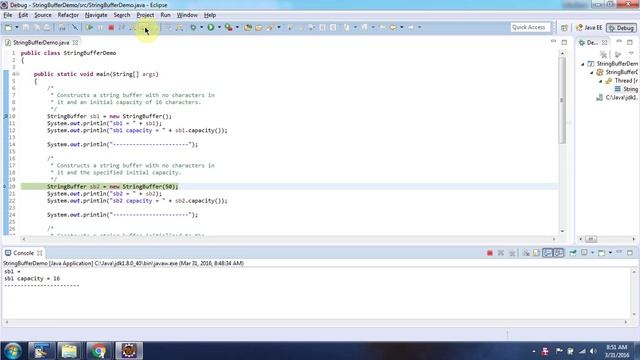Open the Refactor menu

68,15
